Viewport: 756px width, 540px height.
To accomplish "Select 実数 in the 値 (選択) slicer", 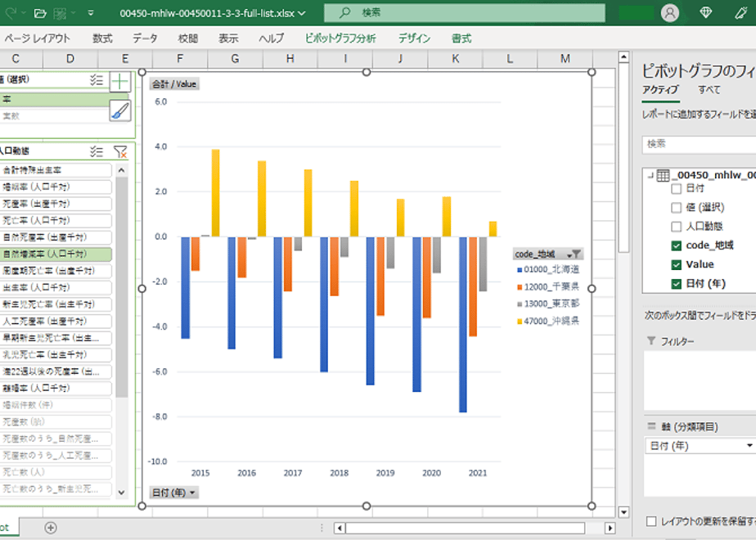I will pyautogui.click(x=56, y=115).
